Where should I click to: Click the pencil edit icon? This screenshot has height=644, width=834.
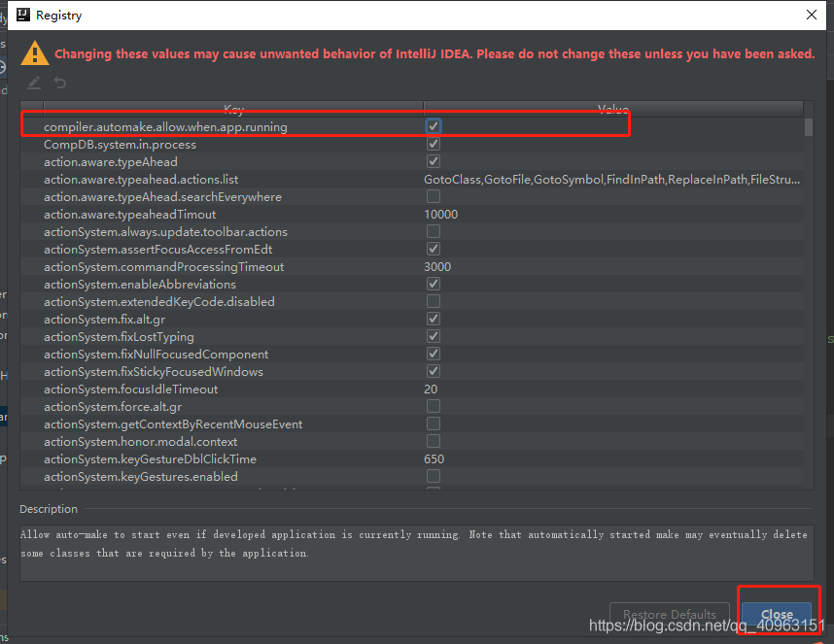(34, 83)
